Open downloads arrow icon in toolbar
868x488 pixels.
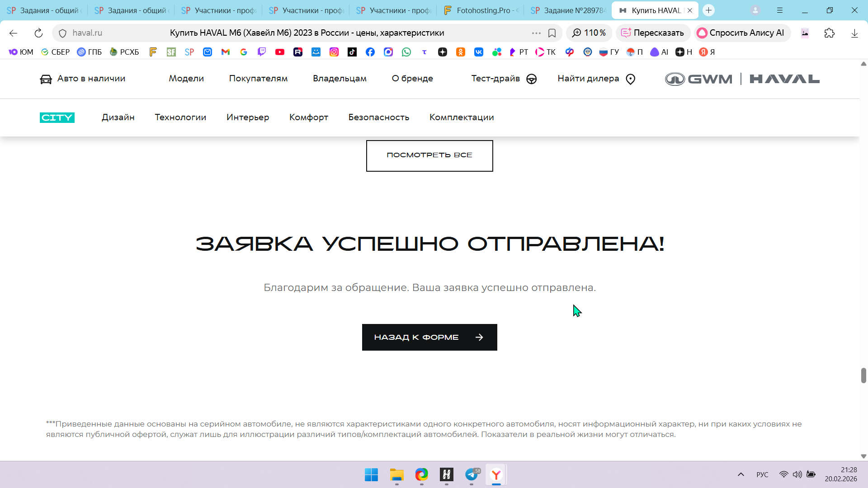[x=854, y=33]
